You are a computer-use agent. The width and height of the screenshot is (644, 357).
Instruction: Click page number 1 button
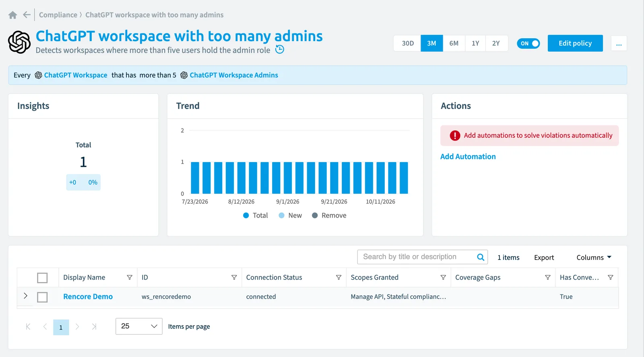click(61, 327)
